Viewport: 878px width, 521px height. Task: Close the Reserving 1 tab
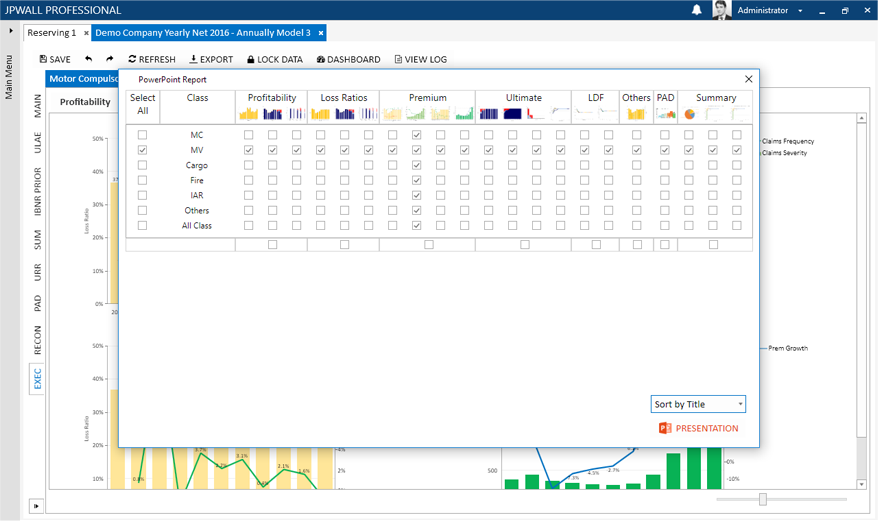coord(86,33)
